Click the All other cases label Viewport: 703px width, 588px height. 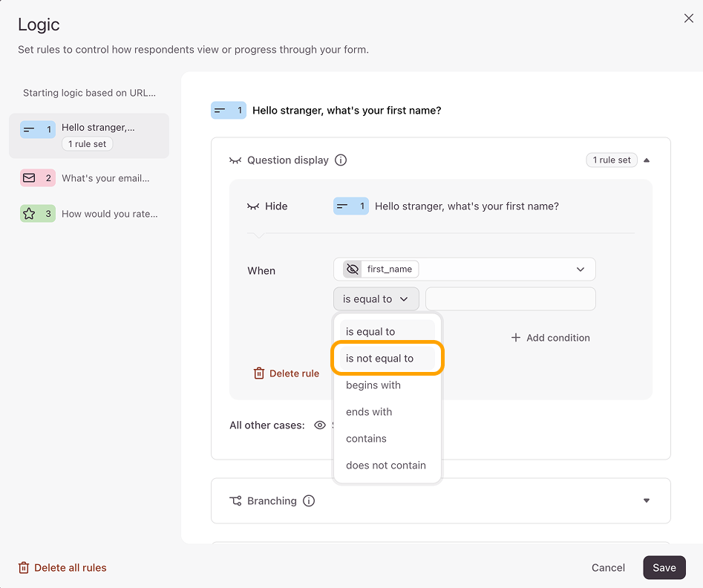[267, 425]
